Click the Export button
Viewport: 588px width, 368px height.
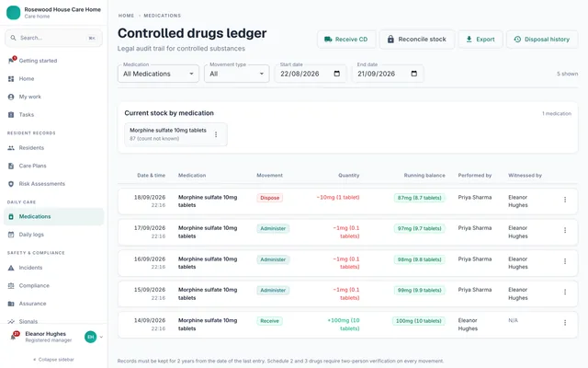[481, 40]
